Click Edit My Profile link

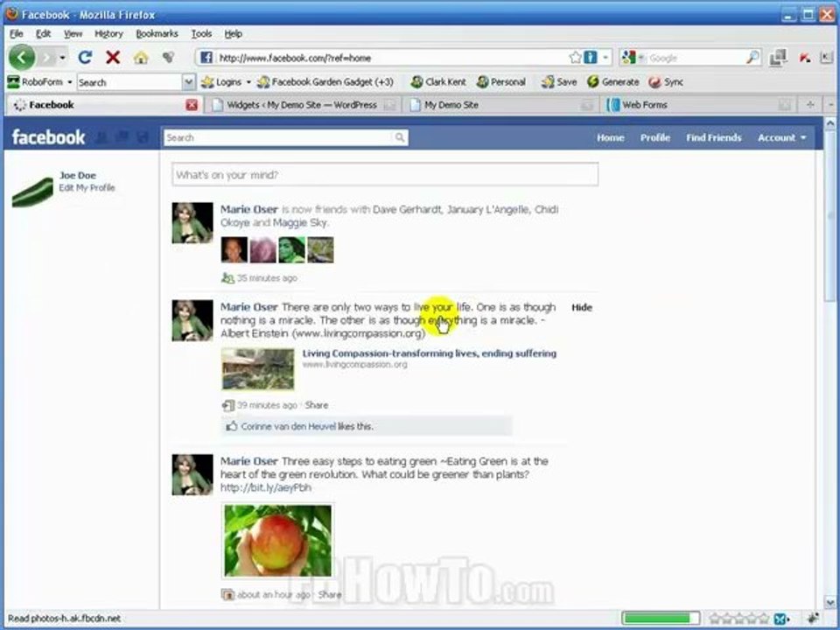coord(87,187)
